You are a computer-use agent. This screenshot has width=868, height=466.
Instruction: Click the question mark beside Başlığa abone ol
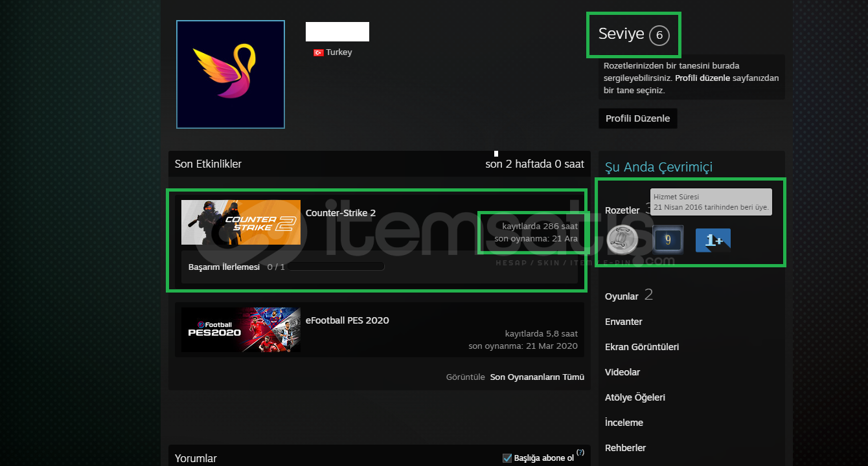coord(580,452)
